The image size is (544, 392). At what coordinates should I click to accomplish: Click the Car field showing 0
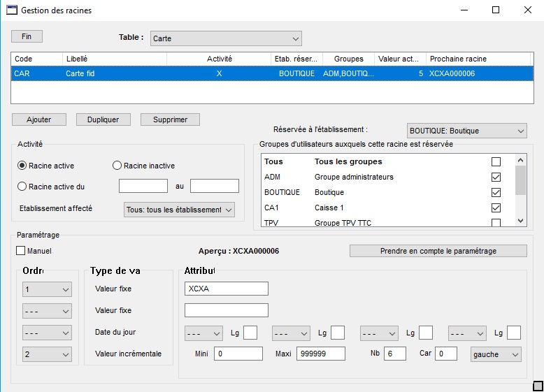coord(446,354)
